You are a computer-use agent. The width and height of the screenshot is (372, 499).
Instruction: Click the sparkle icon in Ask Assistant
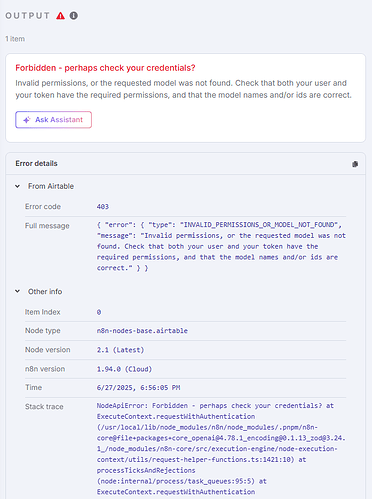(27, 120)
